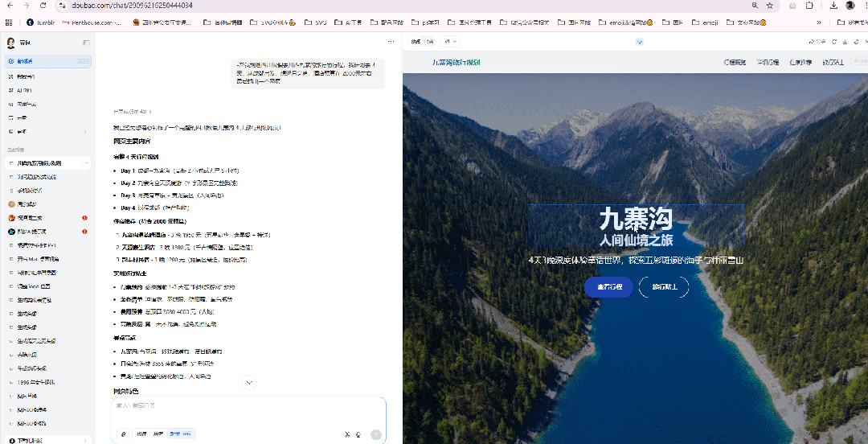Refresh the preview panel
Image resolution: width=868 pixels, height=444 pixels.
coord(834,42)
